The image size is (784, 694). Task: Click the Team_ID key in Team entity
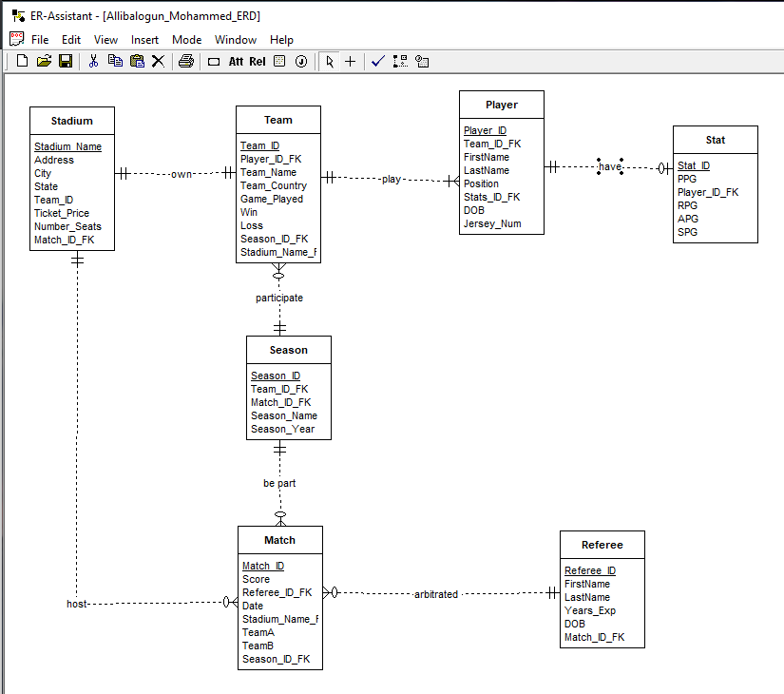(260, 145)
